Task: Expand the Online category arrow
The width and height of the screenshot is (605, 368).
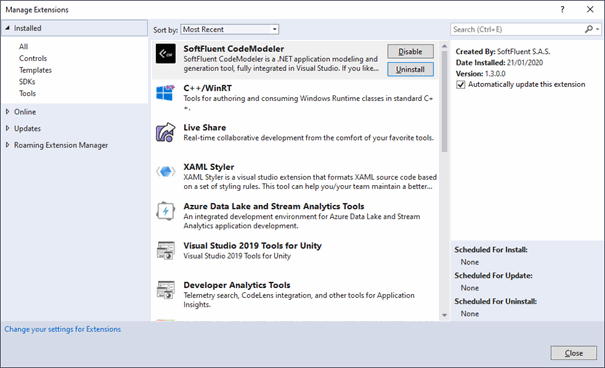Action: coord(7,112)
